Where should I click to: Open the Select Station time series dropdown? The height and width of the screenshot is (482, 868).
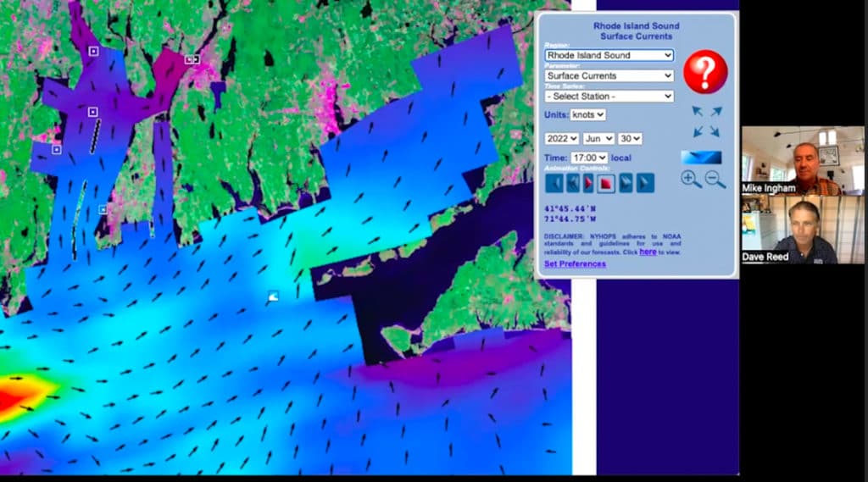(x=609, y=96)
